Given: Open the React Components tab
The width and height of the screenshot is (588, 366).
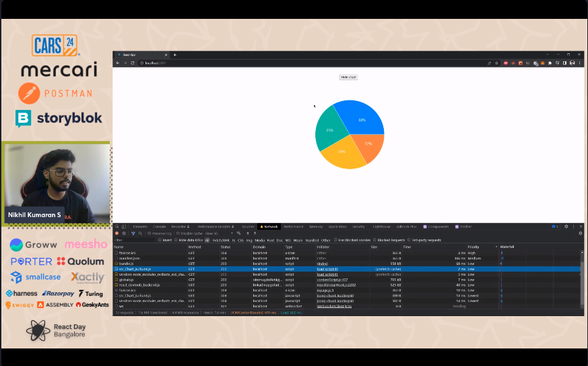Looking at the screenshot, I should tap(436, 226).
